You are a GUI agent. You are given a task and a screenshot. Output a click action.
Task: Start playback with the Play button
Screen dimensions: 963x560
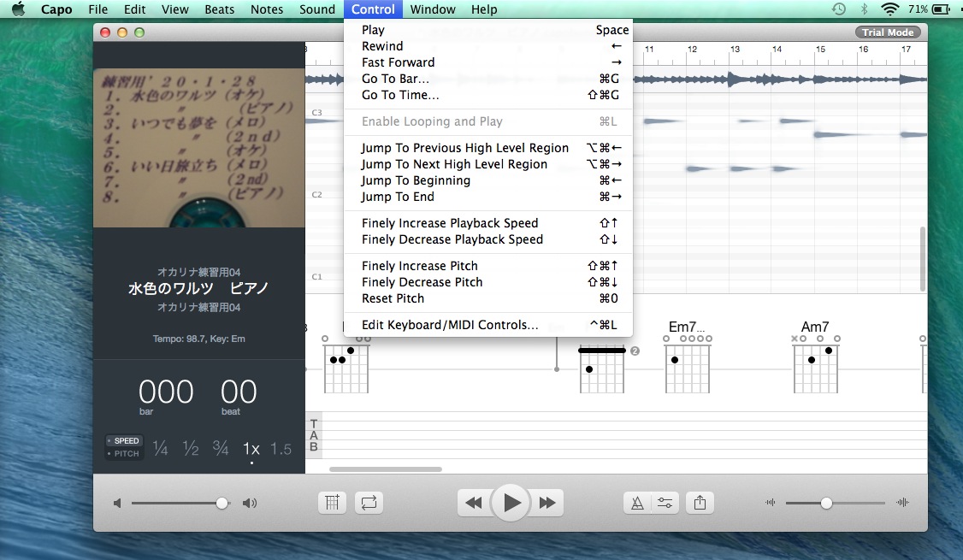511,503
